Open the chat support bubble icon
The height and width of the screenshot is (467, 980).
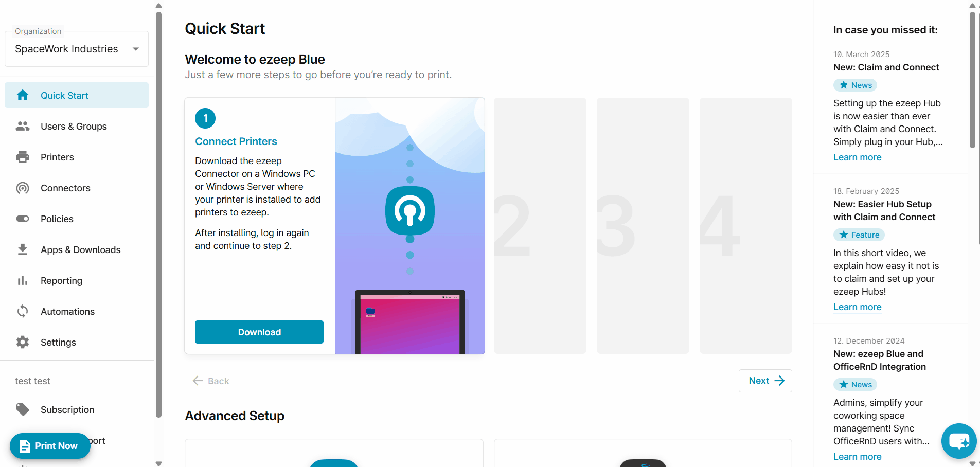click(959, 441)
